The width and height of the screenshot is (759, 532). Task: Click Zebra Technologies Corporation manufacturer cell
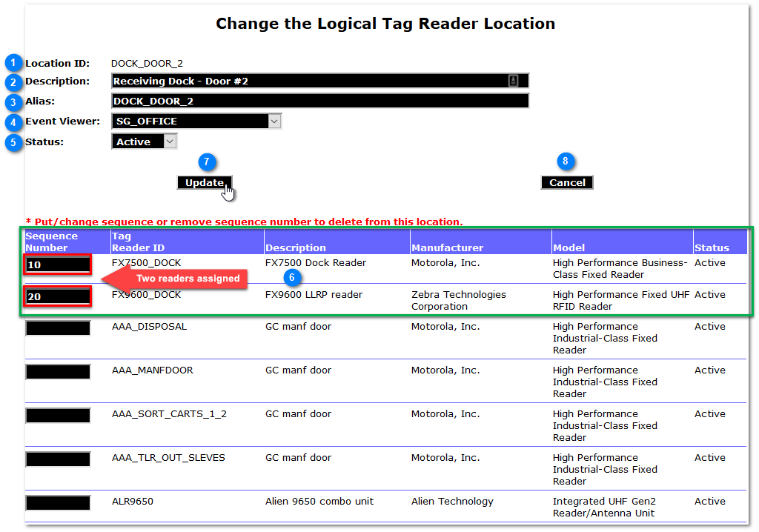(x=458, y=300)
